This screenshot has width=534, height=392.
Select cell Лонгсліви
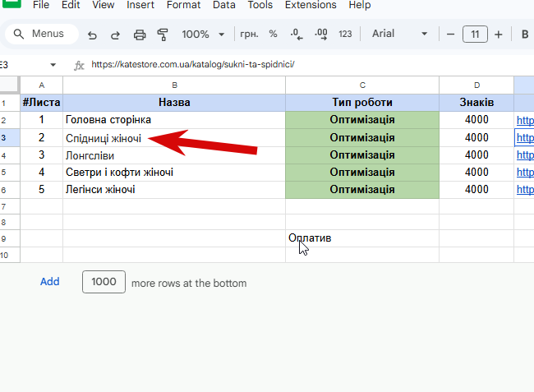point(174,155)
